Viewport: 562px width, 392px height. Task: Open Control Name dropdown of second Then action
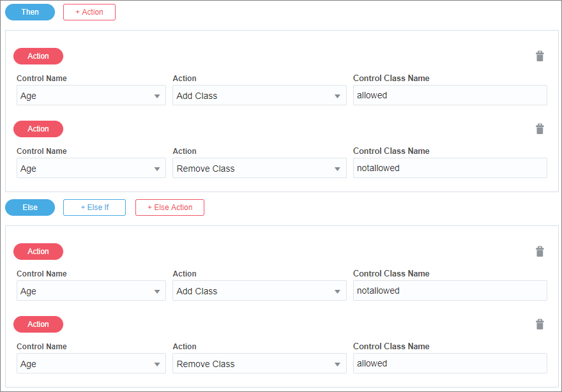(x=91, y=169)
